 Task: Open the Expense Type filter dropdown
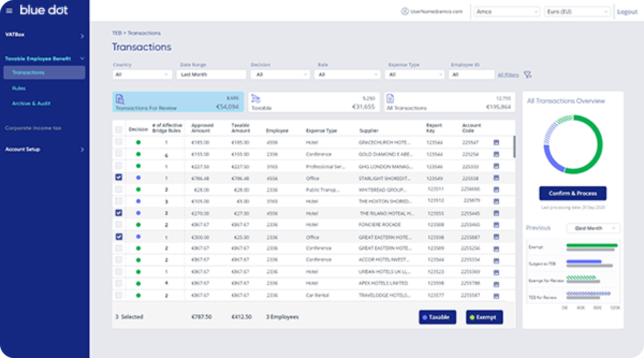415,74
